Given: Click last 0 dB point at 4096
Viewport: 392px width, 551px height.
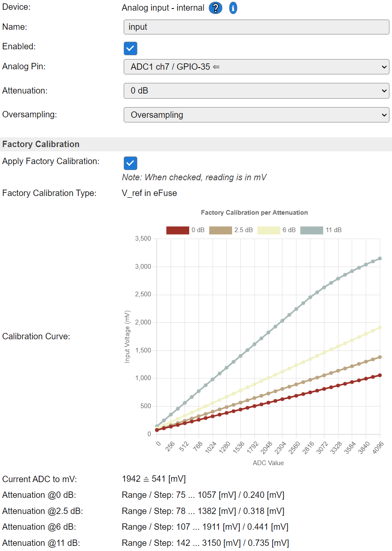Looking at the screenshot, I should click(x=380, y=375).
